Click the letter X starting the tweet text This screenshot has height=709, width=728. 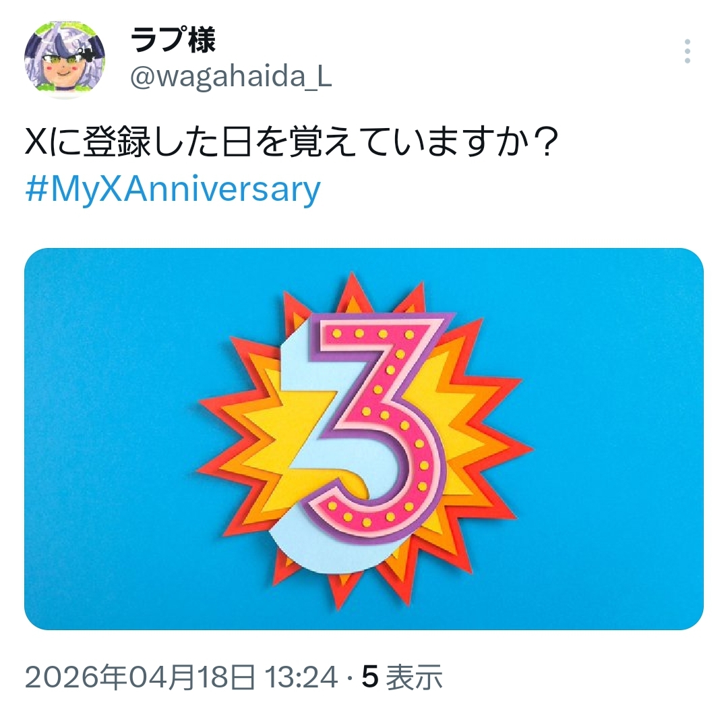pos(36,143)
